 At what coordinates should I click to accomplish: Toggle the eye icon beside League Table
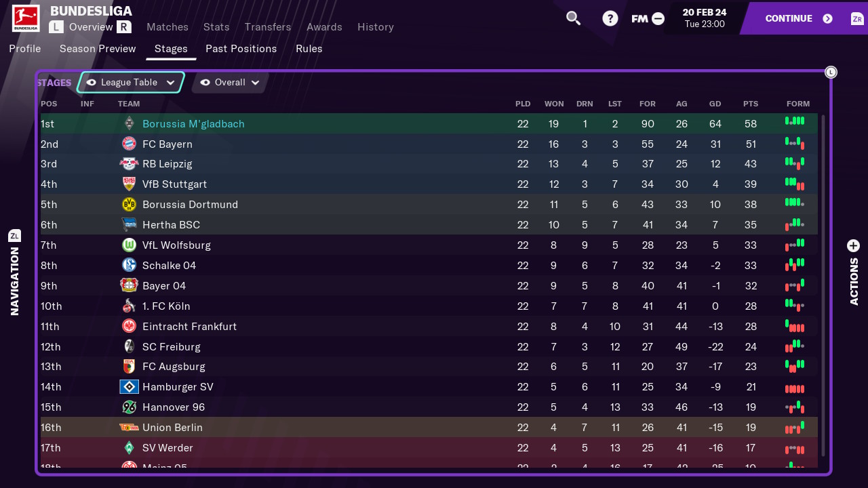[x=91, y=83]
